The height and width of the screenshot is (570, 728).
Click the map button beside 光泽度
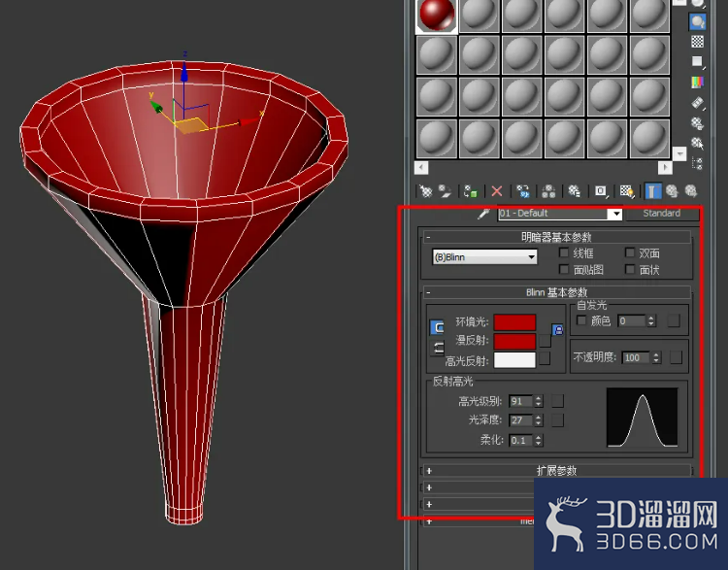(x=557, y=419)
